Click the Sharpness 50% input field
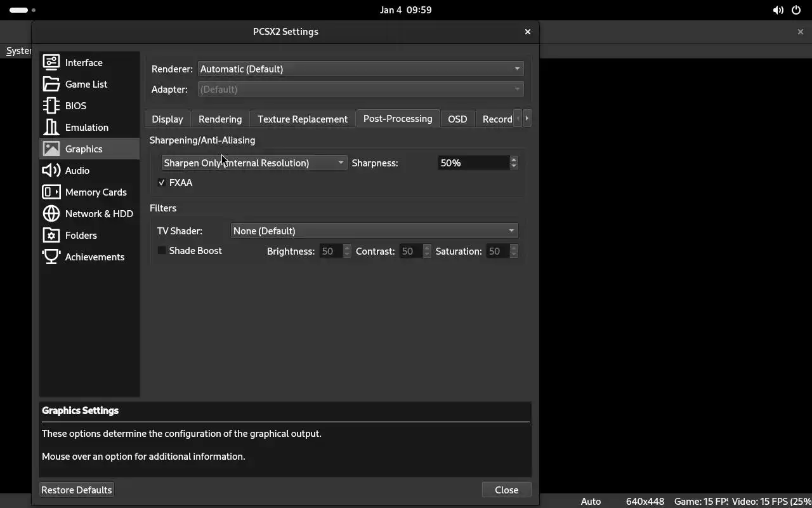 tap(474, 163)
